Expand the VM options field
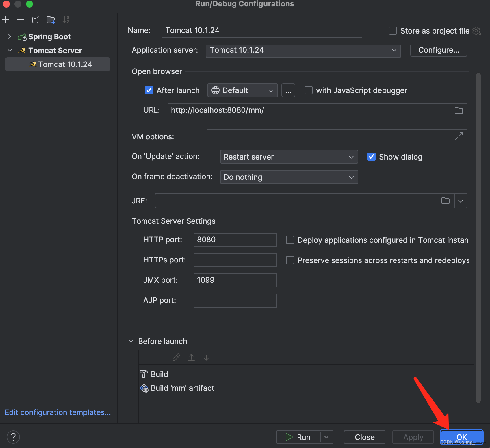 (x=459, y=136)
